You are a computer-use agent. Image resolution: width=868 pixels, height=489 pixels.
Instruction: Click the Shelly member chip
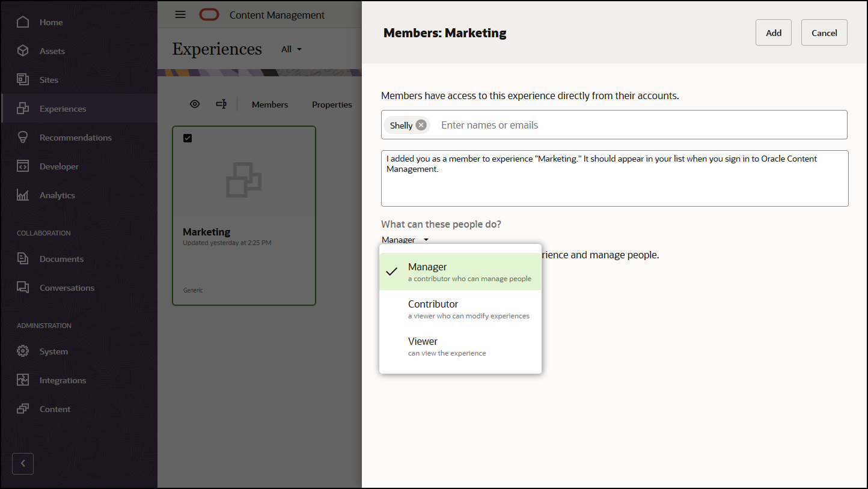pos(407,125)
